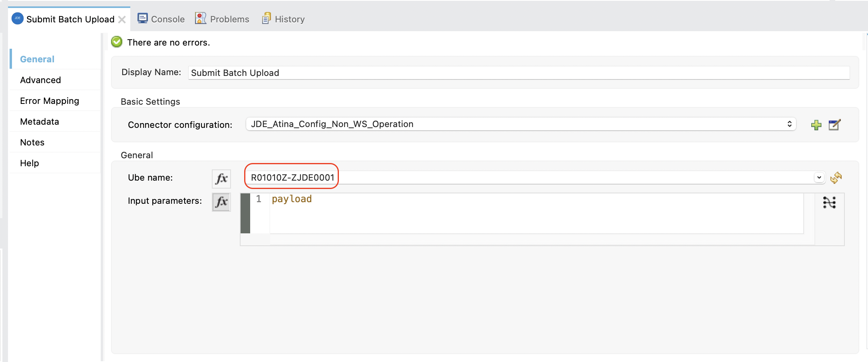This screenshot has width=868, height=362.
Task: Switch to the Problems tab
Action: pos(222,19)
